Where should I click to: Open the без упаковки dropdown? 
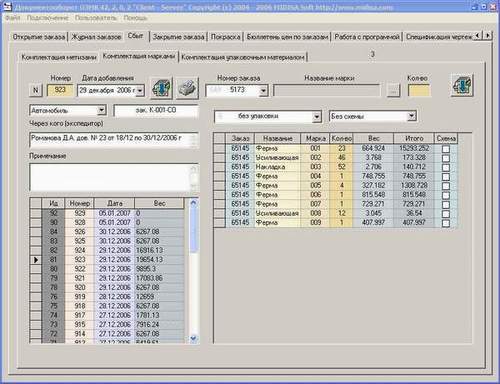click(317, 117)
